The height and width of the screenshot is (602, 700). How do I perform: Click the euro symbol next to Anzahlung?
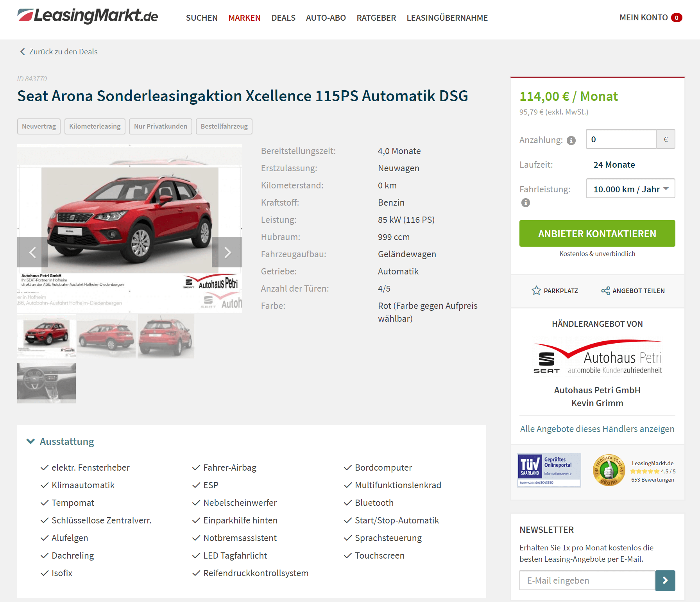click(666, 139)
